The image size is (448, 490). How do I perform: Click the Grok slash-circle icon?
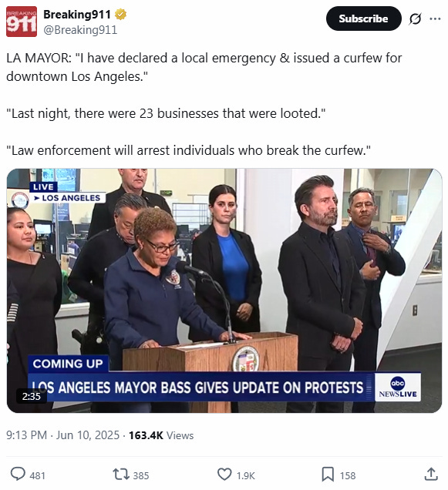coord(415,18)
